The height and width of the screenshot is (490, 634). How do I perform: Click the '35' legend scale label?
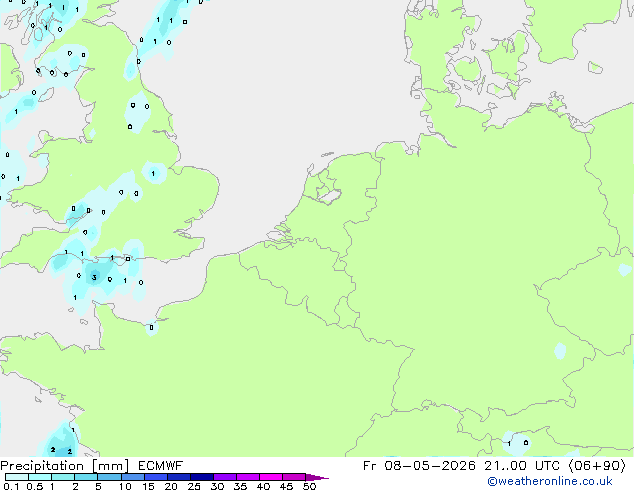(x=240, y=486)
